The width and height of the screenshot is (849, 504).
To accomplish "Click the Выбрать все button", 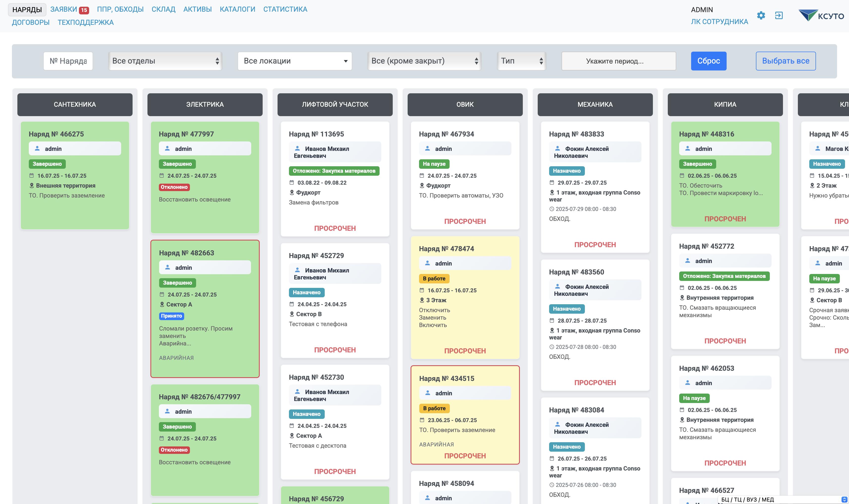I will (x=785, y=61).
